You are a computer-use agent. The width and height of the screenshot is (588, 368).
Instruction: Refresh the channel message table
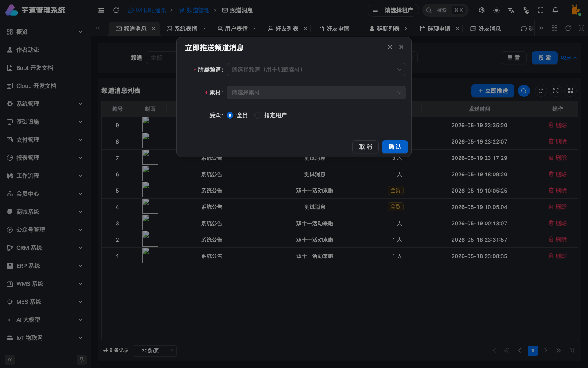[541, 91]
